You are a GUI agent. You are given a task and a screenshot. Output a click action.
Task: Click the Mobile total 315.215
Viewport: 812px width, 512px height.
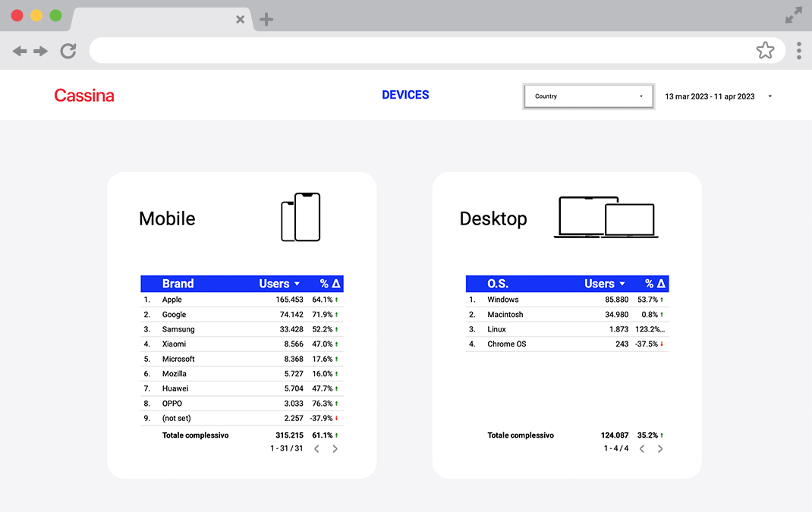(x=289, y=435)
